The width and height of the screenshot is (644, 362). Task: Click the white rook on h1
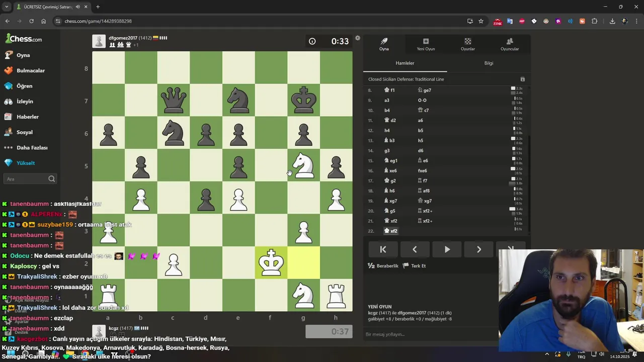click(336, 295)
